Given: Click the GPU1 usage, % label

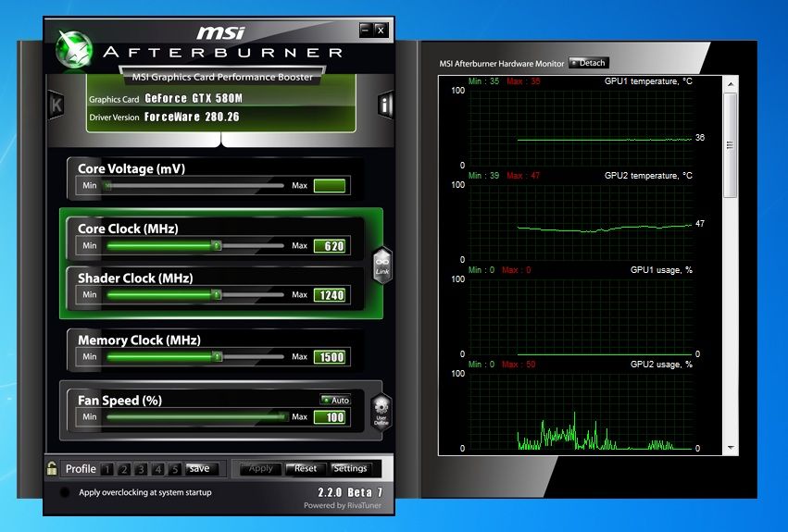Looking at the screenshot, I should point(661,270).
